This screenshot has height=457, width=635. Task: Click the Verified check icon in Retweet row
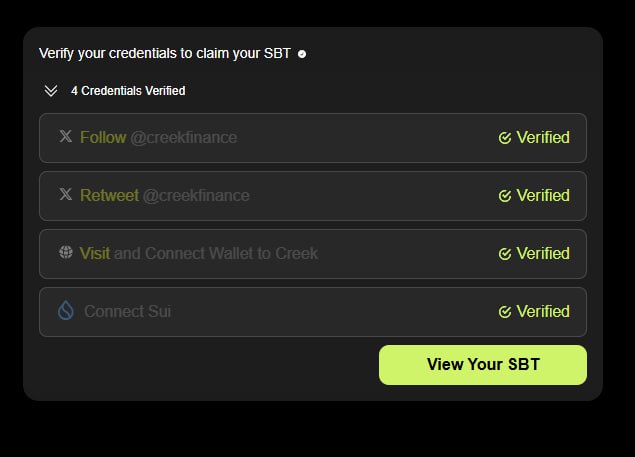click(x=505, y=196)
